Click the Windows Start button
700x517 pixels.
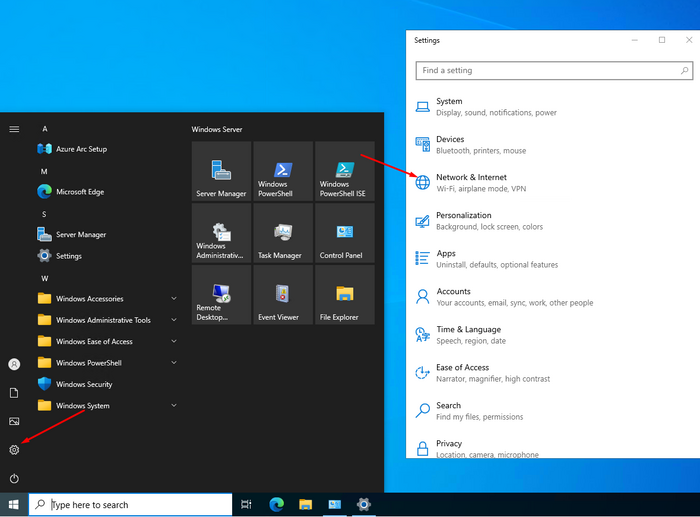[14, 504]
